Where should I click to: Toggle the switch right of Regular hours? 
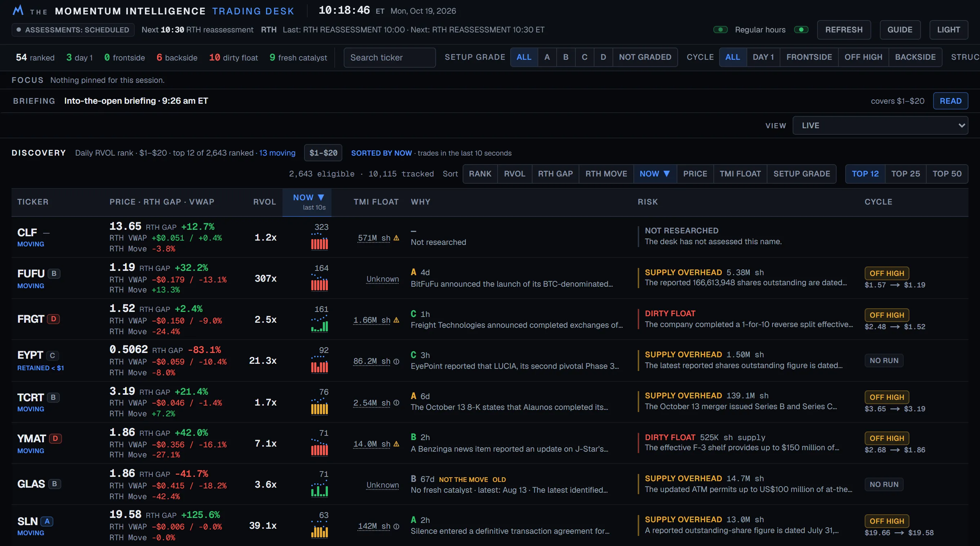(801, 30)
